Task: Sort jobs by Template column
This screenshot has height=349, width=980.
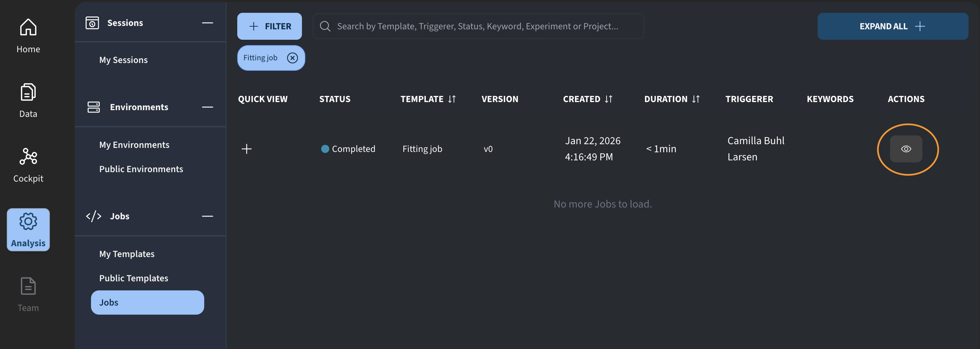Action: tap(452, 99)
